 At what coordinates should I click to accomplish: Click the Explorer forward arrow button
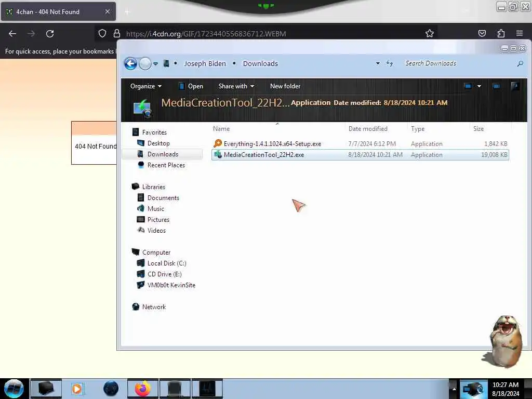[x=145, y=63]
